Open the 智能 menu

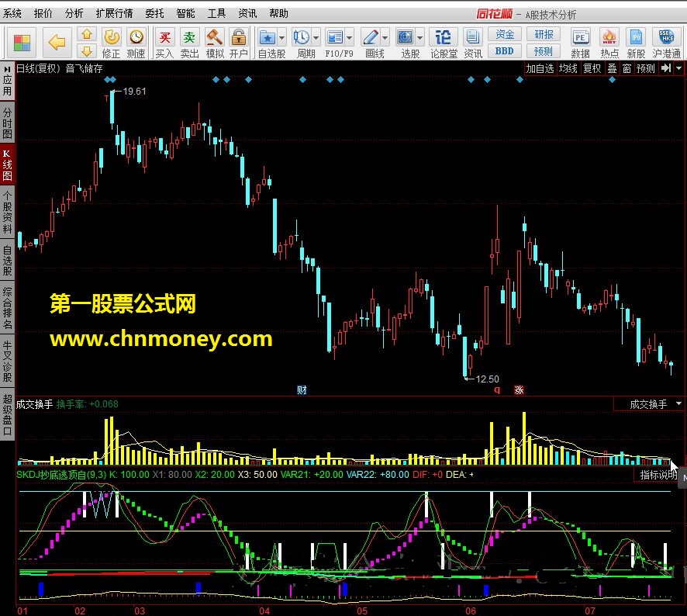185,14
